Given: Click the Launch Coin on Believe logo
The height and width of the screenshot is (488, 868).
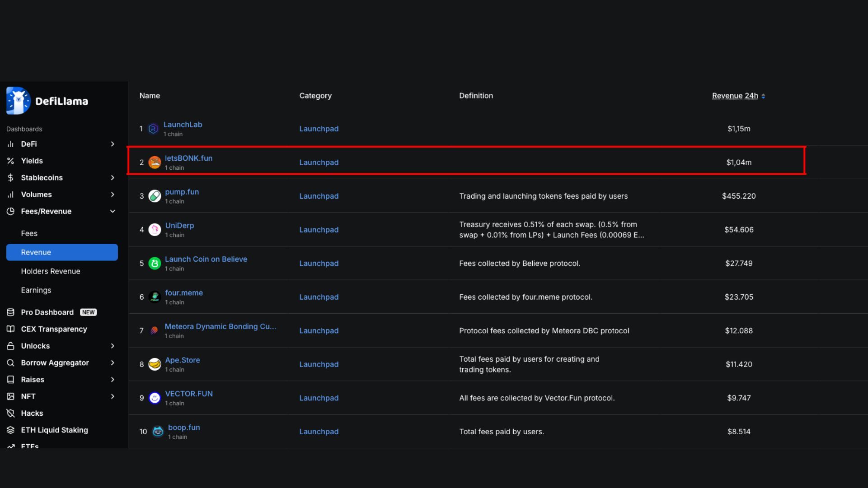Looking at the screenshot, I should [x=155, y=264].
